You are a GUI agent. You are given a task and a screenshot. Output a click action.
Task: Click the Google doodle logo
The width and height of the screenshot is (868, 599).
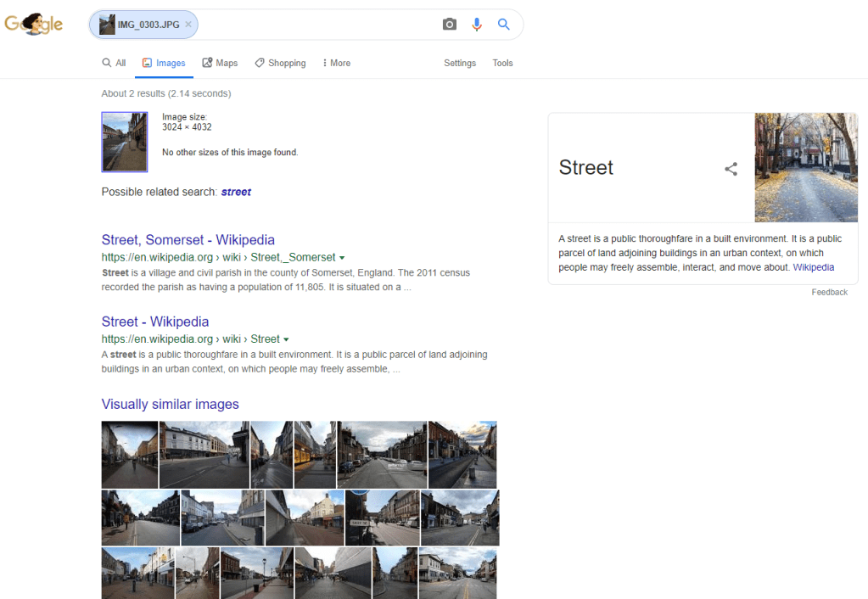pos(34,25)
